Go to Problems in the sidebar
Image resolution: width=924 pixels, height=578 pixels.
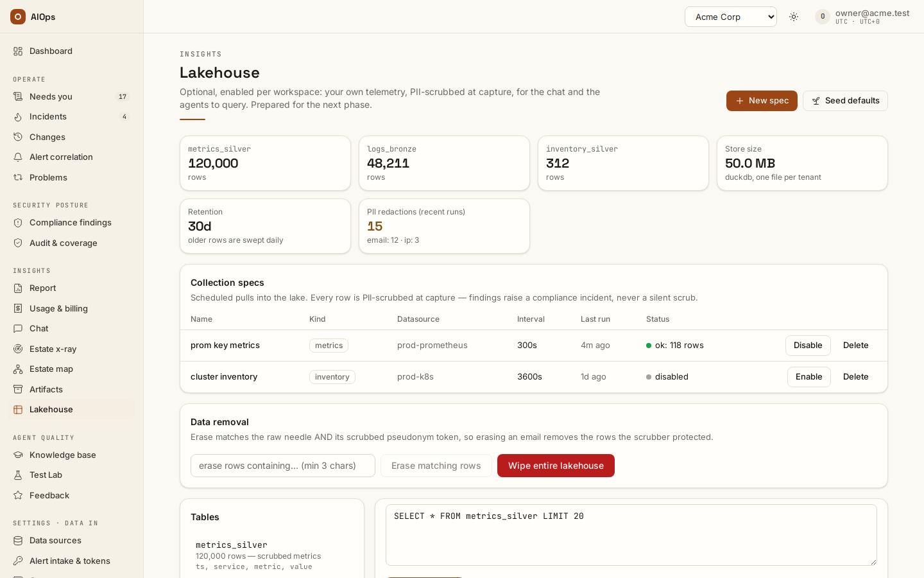(71, 178)
